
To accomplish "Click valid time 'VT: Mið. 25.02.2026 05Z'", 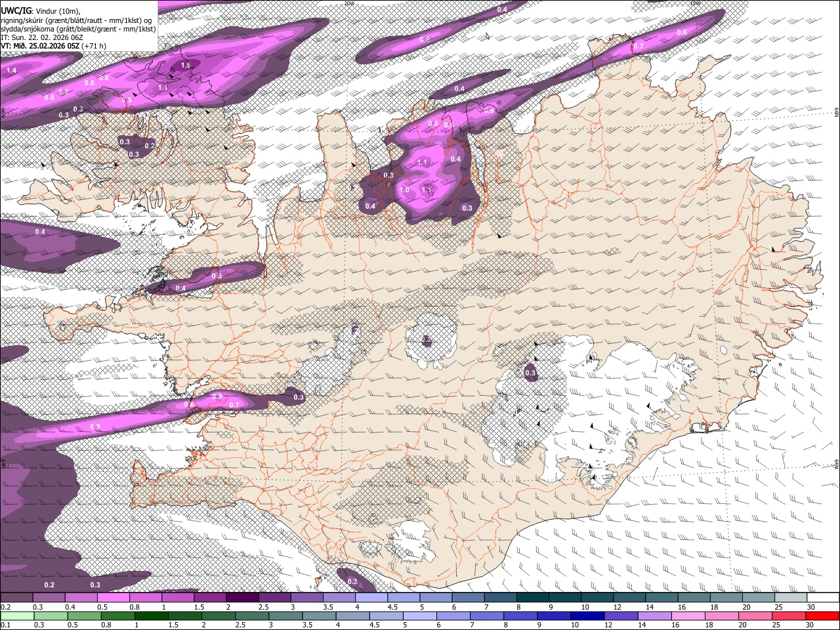I will coord(40,46).
